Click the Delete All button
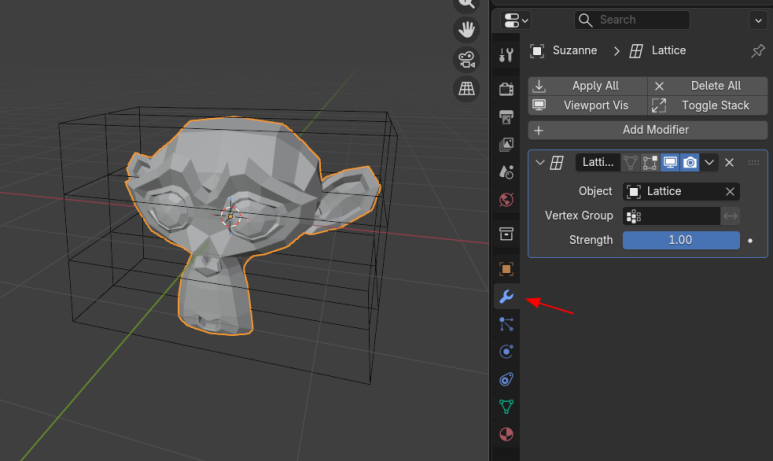773x461 pixels. pyautogui.click(x=708, y=86)
